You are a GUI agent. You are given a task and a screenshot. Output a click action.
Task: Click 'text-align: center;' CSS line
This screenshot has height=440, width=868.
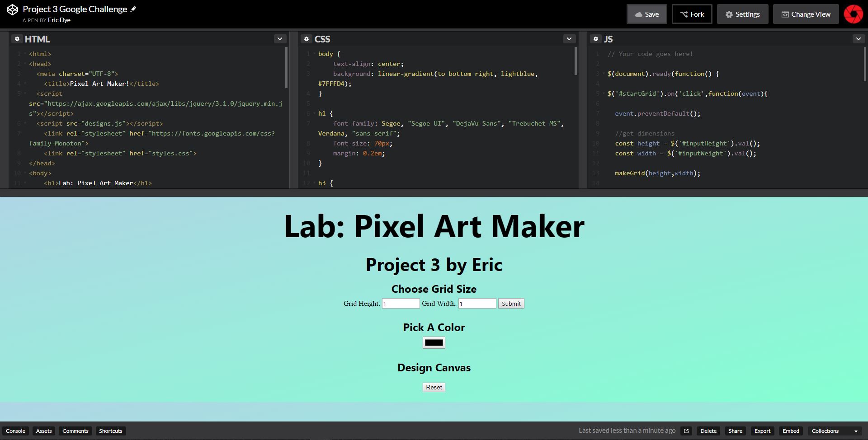click(x=368, y=64)
